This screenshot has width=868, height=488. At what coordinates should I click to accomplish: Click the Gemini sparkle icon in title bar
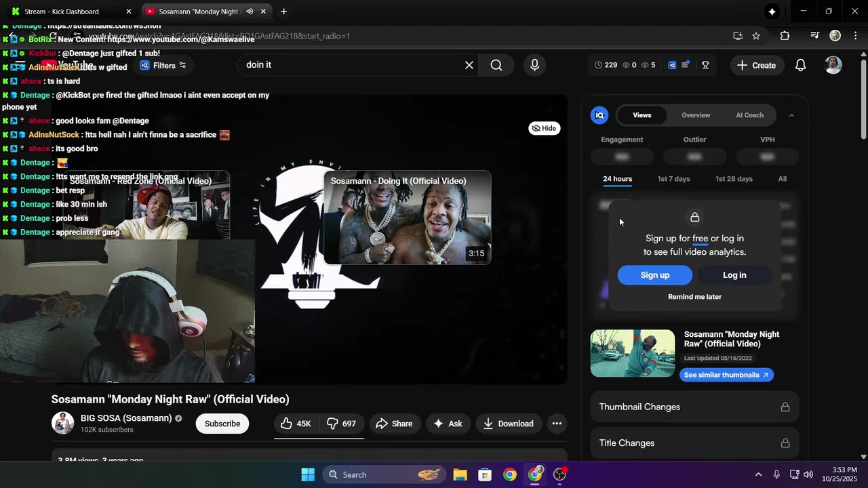(x=772, y=12)
